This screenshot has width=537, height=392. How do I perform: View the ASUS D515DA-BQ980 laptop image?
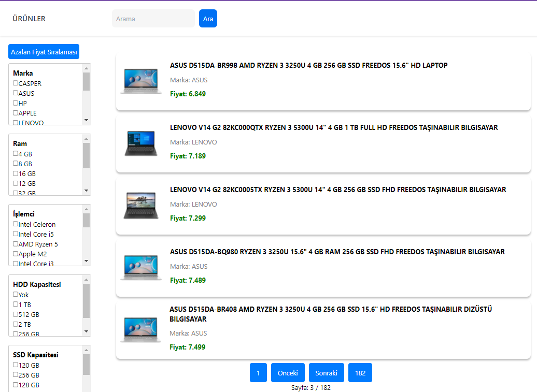point(141,268)
